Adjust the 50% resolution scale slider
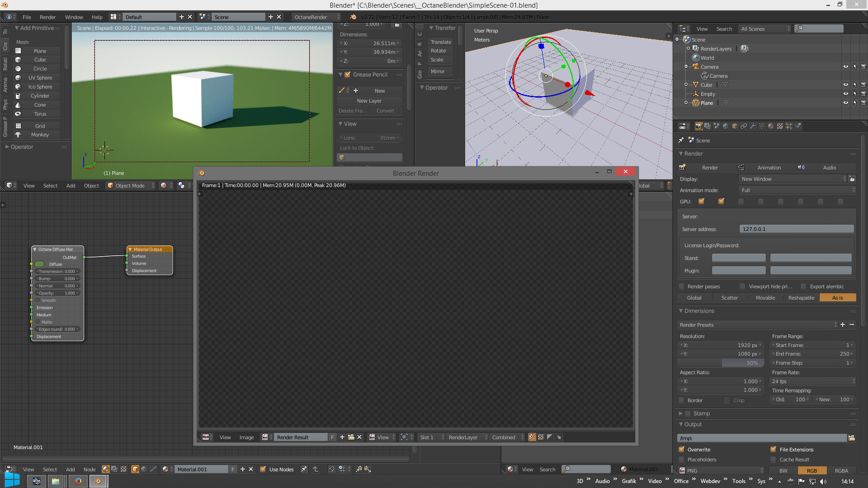This screenshot has width=868, height=488. tap(721, 363)
